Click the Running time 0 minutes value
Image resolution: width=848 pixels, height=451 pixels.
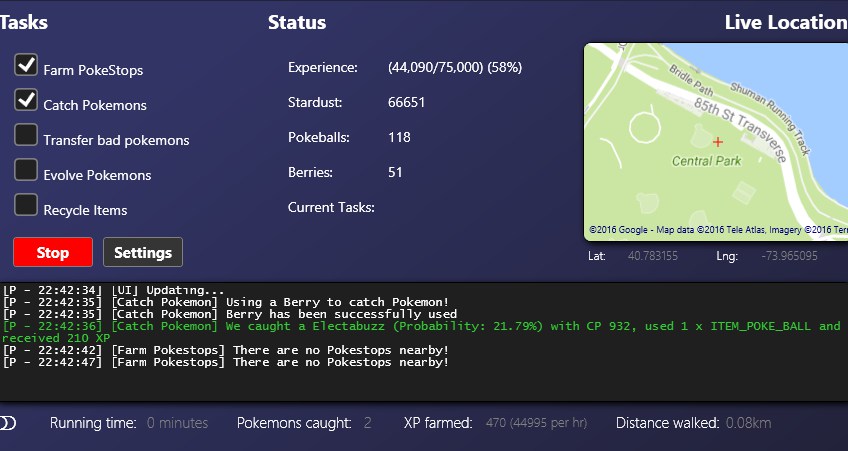(x=177, y=423)
